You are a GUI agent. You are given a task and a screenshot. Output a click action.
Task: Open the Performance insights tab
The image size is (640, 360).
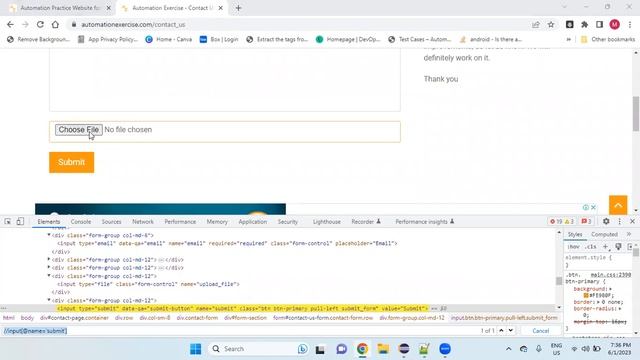[424, 222]
